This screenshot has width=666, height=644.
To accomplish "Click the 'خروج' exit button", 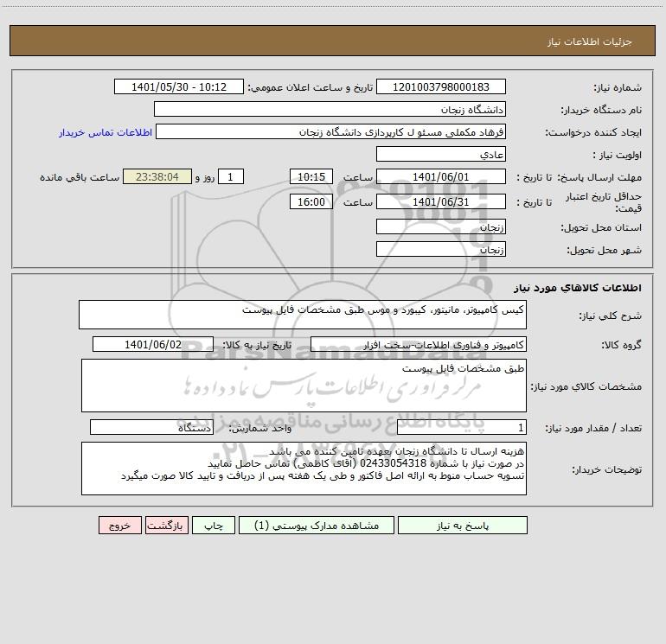I will pos(119,525).
